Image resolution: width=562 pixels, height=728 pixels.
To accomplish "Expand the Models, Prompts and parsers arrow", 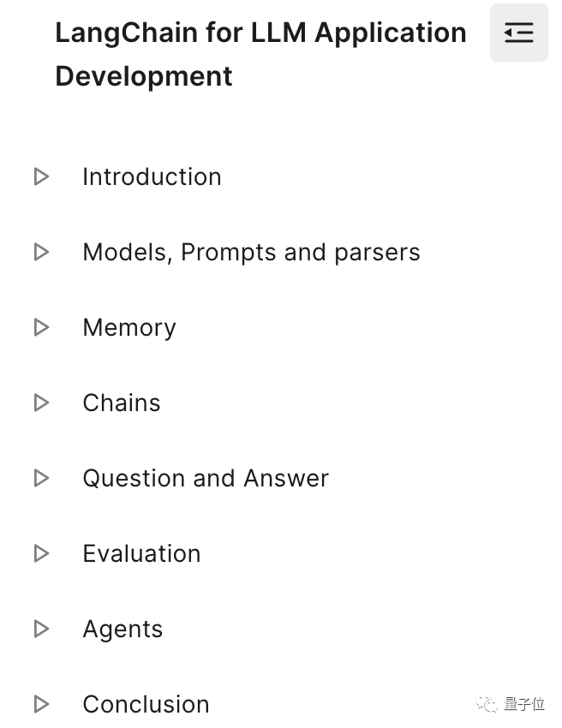I will point(41,252).
